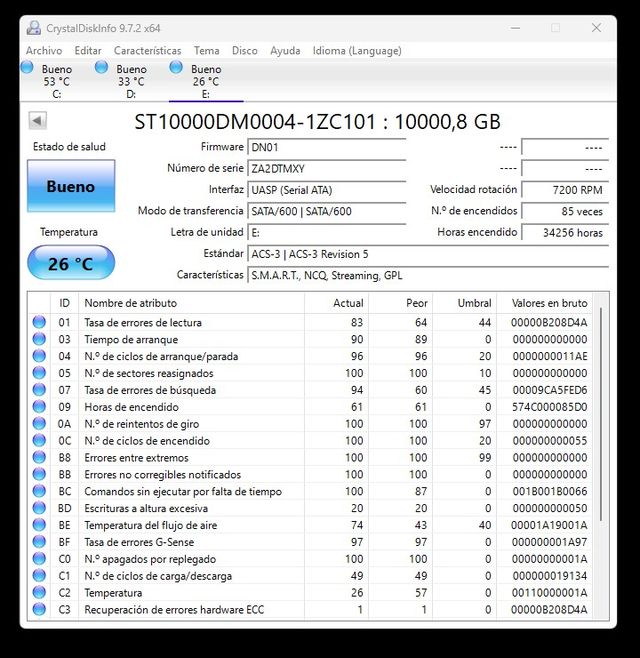Open the Tema menu
Viewport: 640px width, 658px height.
pos(206,51)
